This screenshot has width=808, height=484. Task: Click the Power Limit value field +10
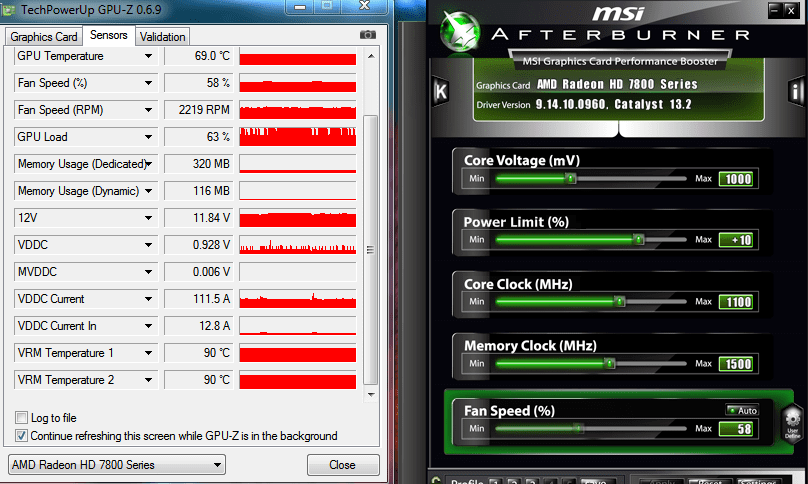pyautogui.click(x=736, y=240)
